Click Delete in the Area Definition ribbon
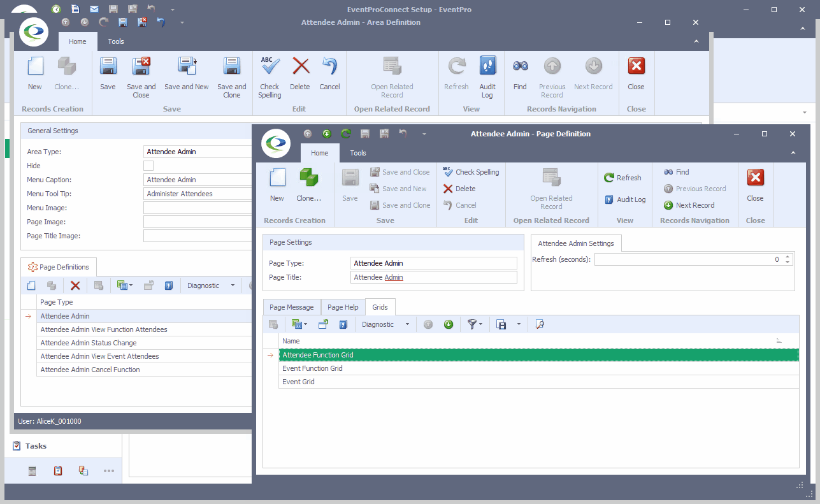 [300, 74]
